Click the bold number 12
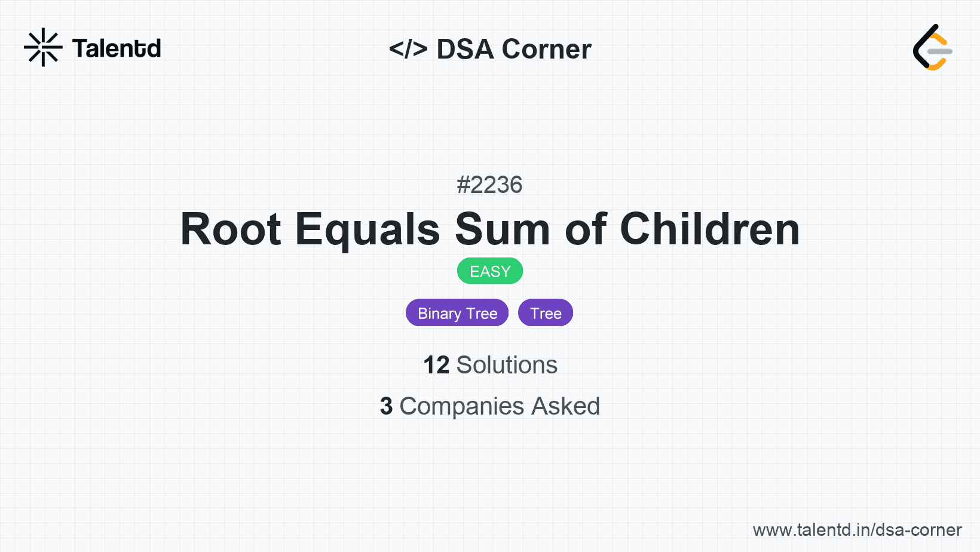 (x=436, y=365)
